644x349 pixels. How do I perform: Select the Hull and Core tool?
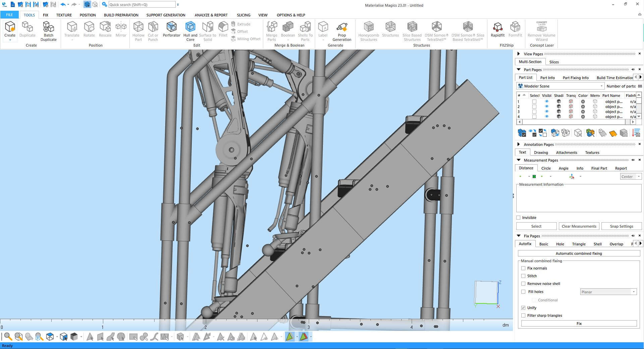(190, 27)
